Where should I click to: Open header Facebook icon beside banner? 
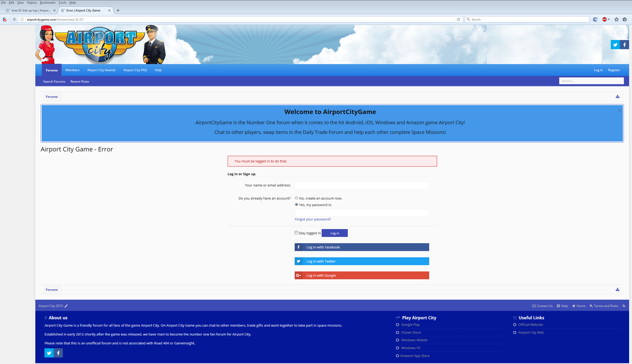tap(624, 45)
